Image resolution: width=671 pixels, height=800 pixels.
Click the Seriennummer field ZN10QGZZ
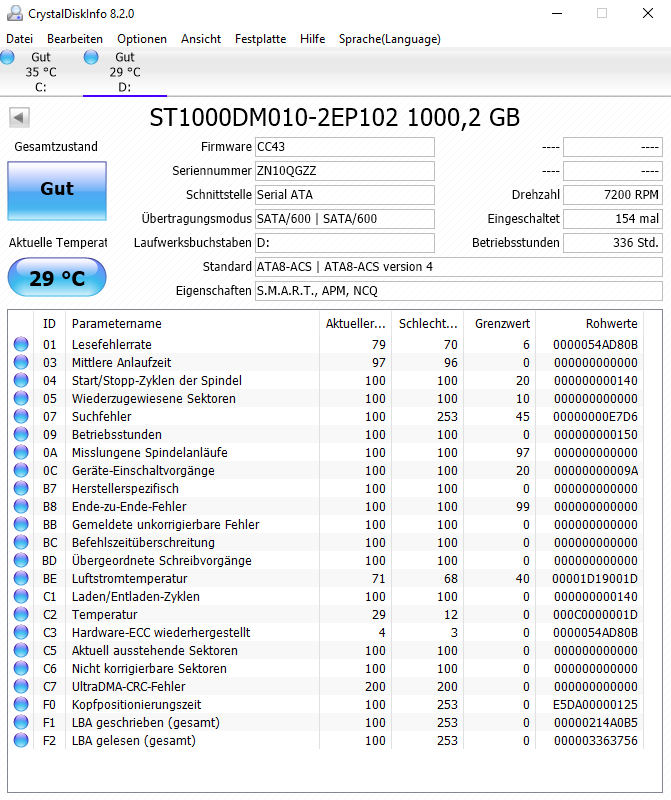(345, 171)
